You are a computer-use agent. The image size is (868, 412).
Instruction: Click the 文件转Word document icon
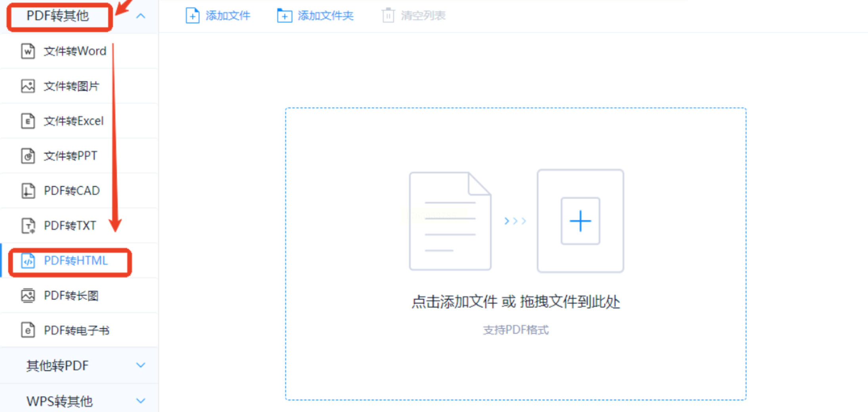28,51
